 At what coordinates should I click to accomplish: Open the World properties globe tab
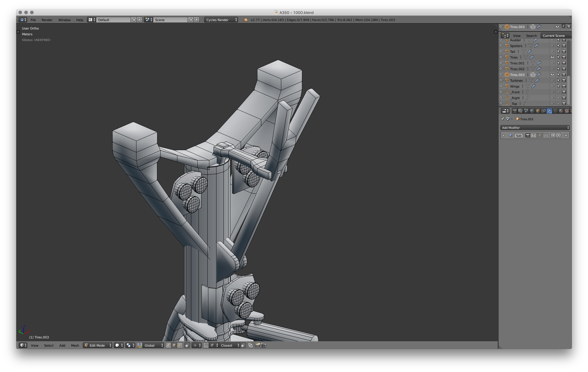pyautogui.click(x=532, y=111)
